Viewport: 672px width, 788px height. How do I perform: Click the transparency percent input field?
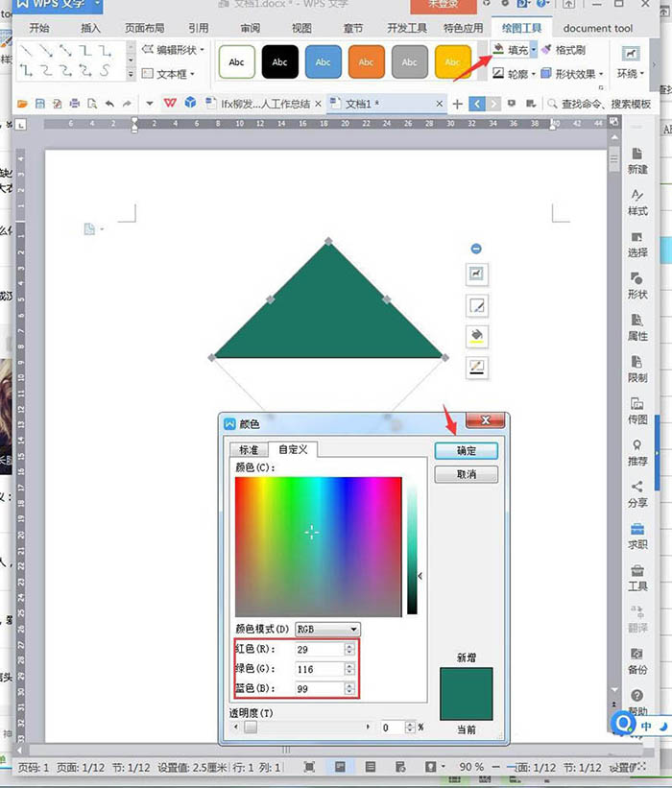click(392, 728)
